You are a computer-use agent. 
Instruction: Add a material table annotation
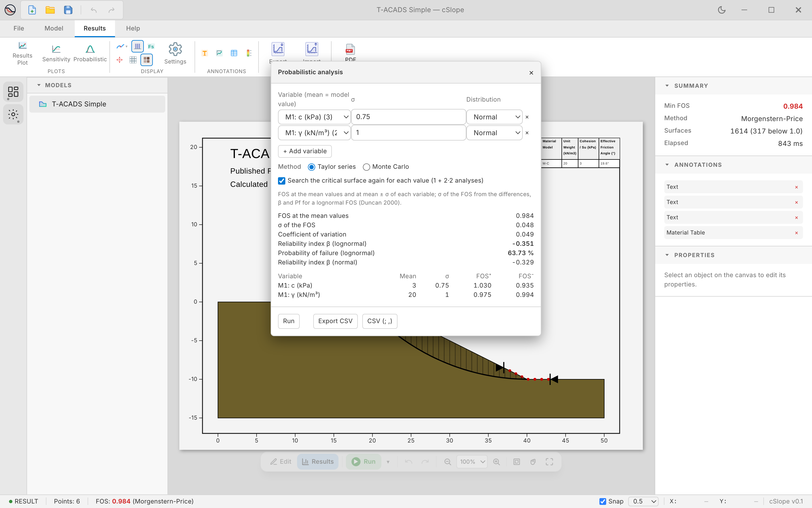tap(234, 53)
